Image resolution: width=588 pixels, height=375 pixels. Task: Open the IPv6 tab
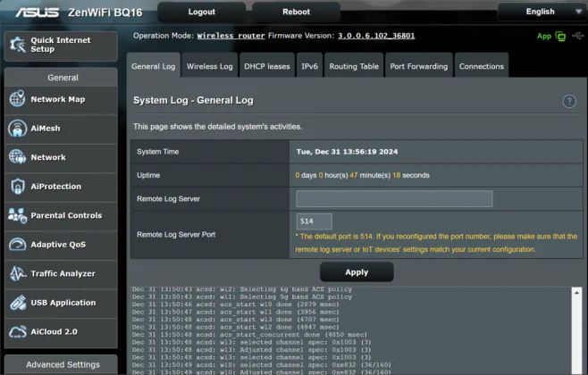click(309, 66)
